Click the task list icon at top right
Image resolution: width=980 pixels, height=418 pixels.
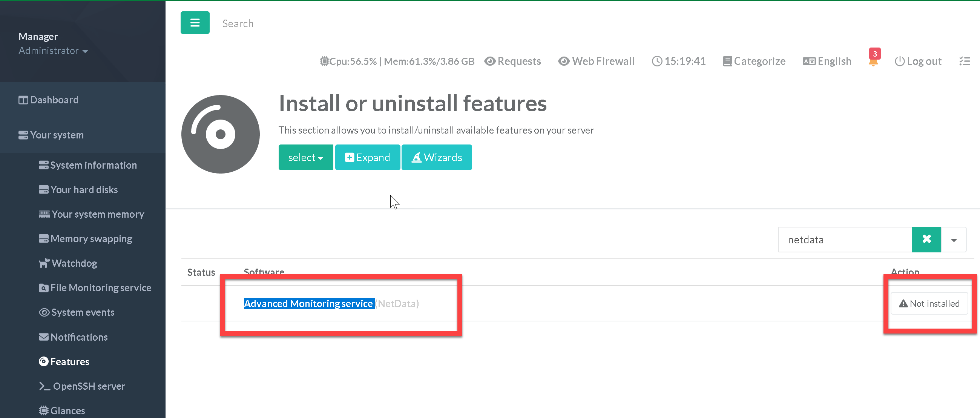point(965,61)
